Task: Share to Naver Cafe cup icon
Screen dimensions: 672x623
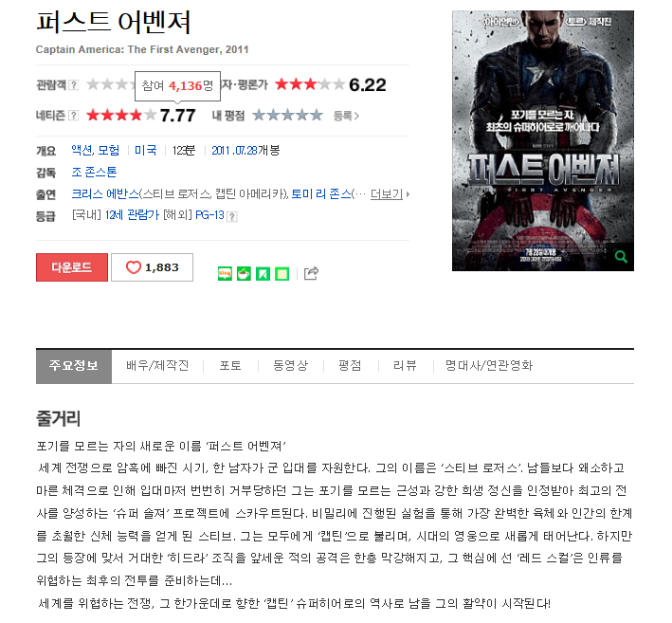Action: click(x=244, y=273)
